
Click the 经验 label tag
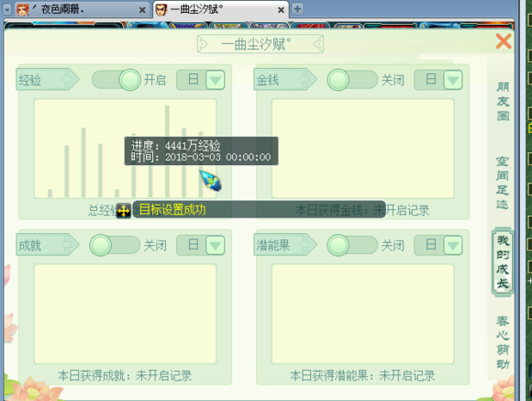(47, 80)
